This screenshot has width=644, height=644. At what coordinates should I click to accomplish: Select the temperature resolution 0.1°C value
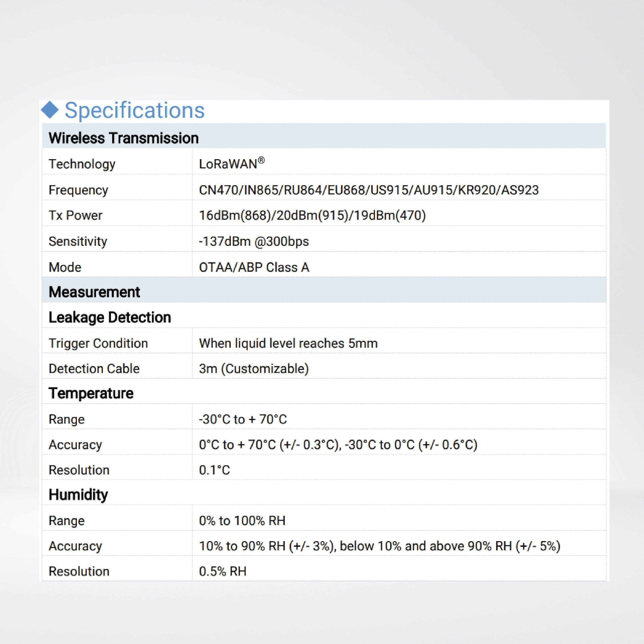[214, 470]
